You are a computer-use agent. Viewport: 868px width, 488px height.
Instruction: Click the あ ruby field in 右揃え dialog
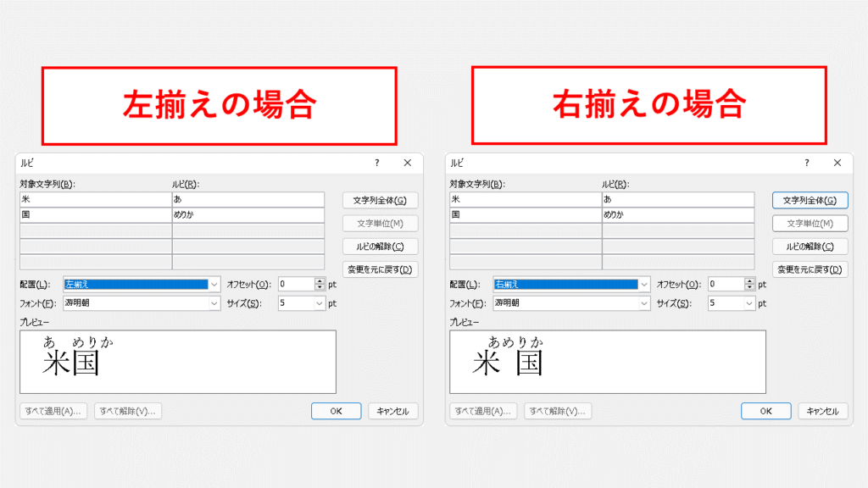tap(677, 199)
